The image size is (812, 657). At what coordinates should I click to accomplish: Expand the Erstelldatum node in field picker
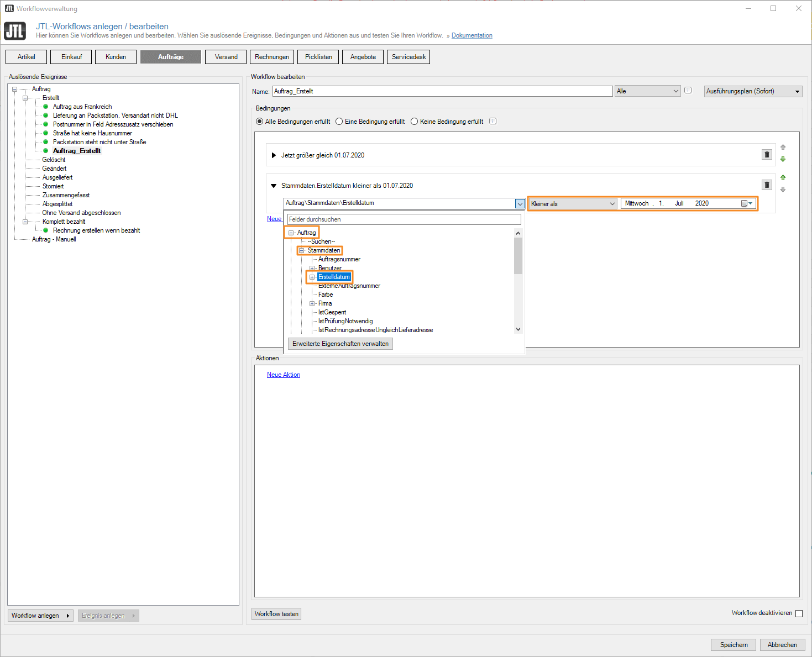[x=312, y=277]
